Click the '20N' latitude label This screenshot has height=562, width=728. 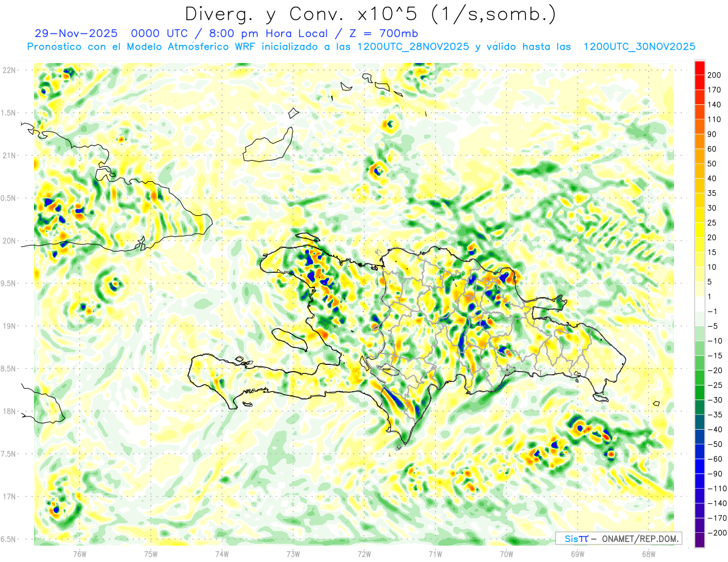pyautogui.click(x=9, y=241)
